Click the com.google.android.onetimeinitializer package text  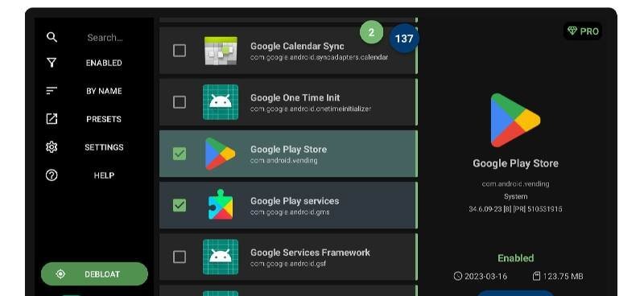(x=311, y=109)
